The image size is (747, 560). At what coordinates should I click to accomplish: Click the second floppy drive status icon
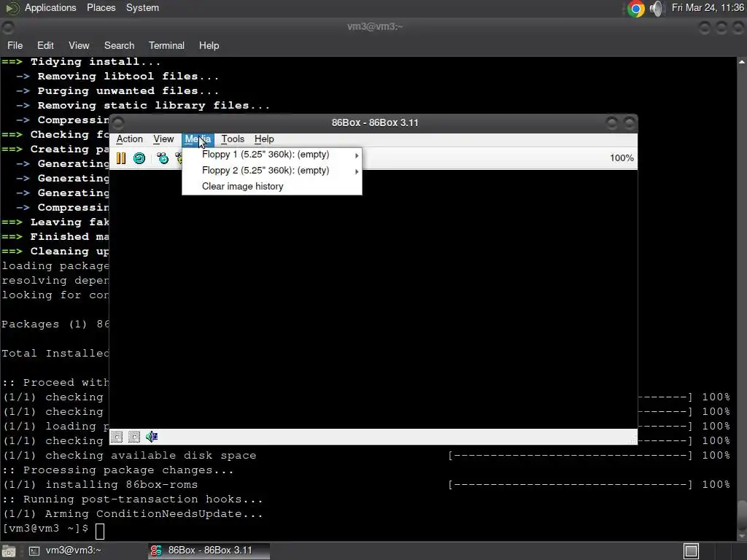coord(134,437)
